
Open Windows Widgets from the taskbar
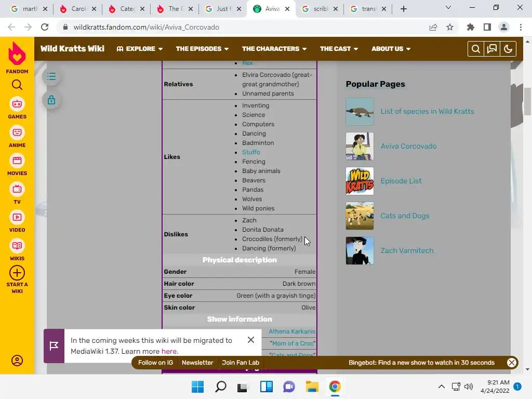click(267, 387)
